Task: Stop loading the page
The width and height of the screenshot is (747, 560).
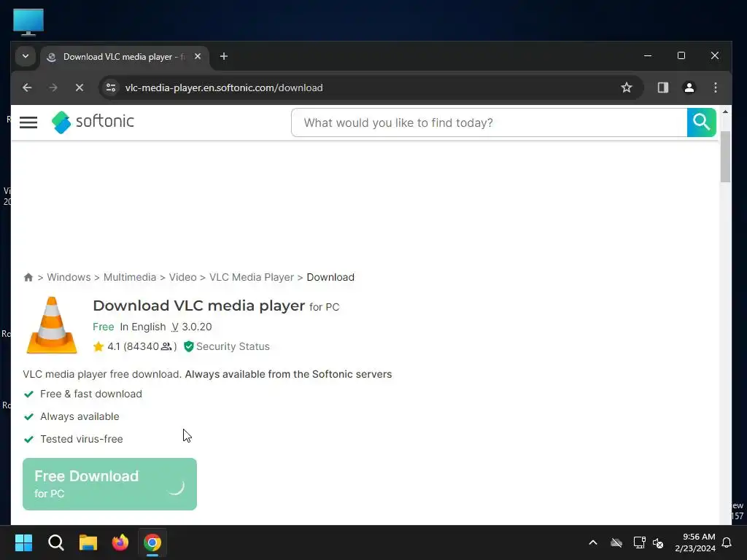Action: tap(80, 87)
